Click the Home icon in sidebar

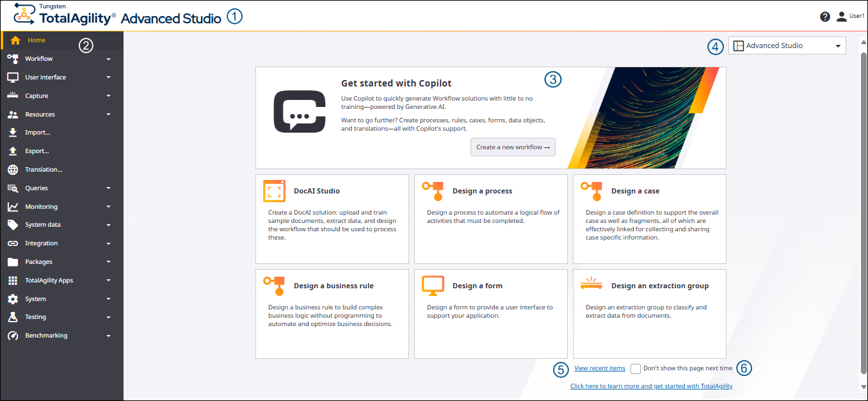[15, 40]
